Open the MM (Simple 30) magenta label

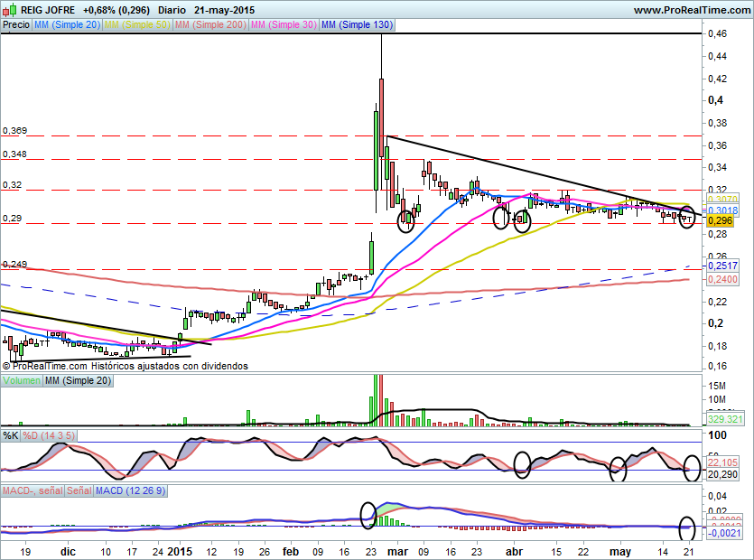(x=284, y=24)
